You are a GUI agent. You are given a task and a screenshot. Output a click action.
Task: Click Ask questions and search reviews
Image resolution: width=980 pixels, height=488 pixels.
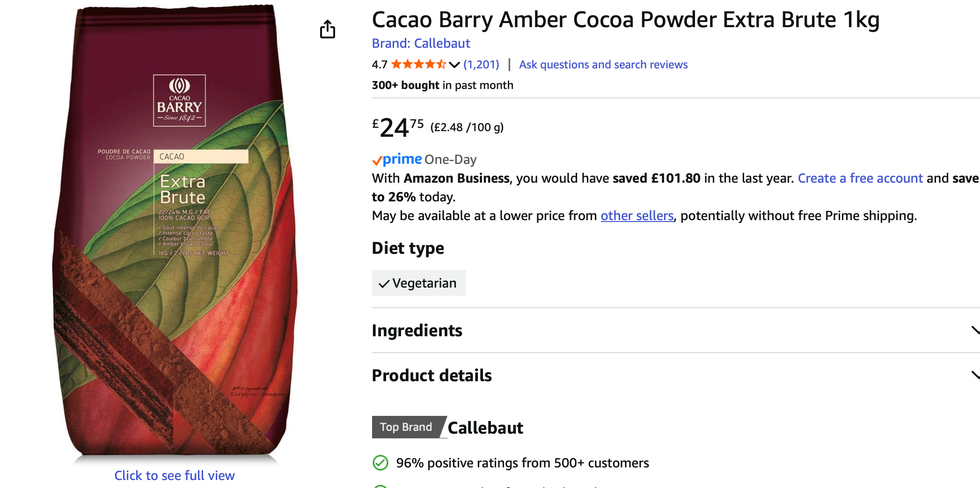pos(603,65)
